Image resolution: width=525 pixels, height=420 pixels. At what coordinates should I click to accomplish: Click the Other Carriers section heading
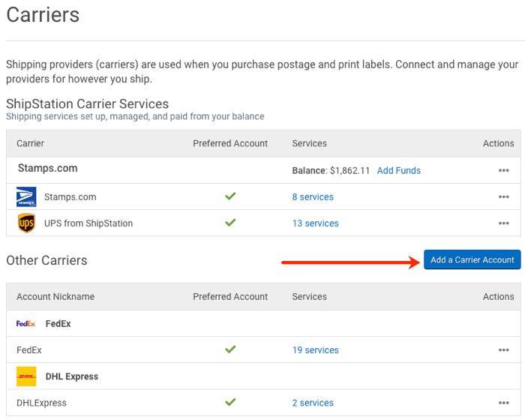point(46,260)
